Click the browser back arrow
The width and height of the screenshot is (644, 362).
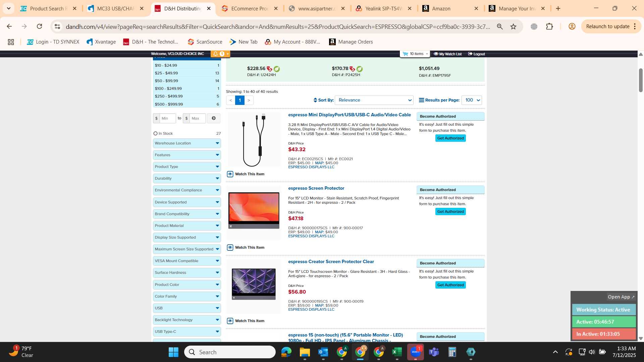tap(9, 26)
